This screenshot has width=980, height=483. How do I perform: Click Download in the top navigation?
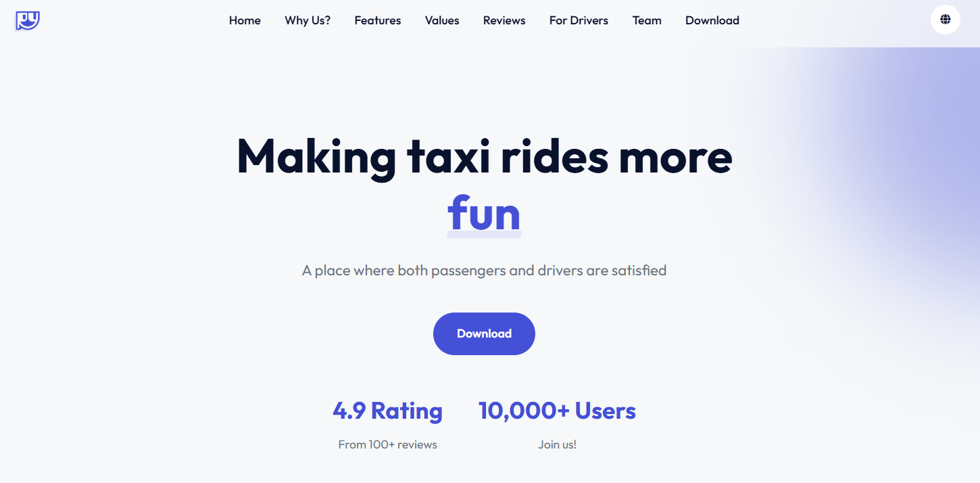pyautogui.click(x=712, y=20)
